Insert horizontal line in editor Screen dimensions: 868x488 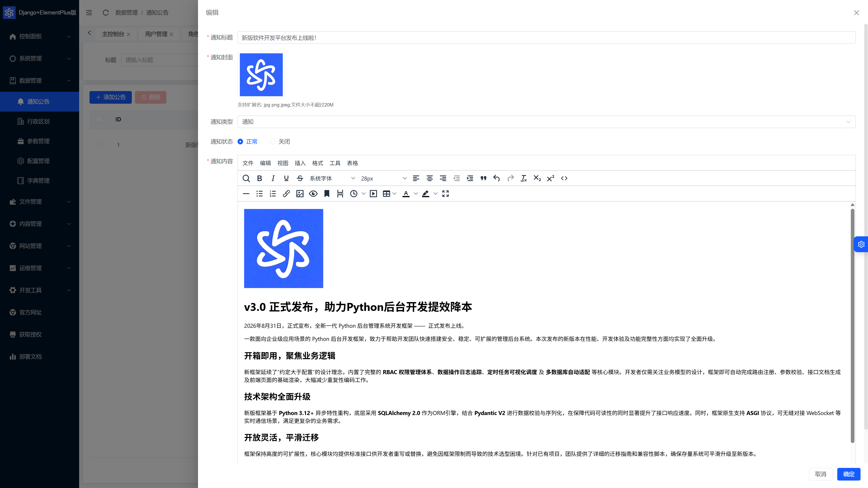tap(246, 194)
